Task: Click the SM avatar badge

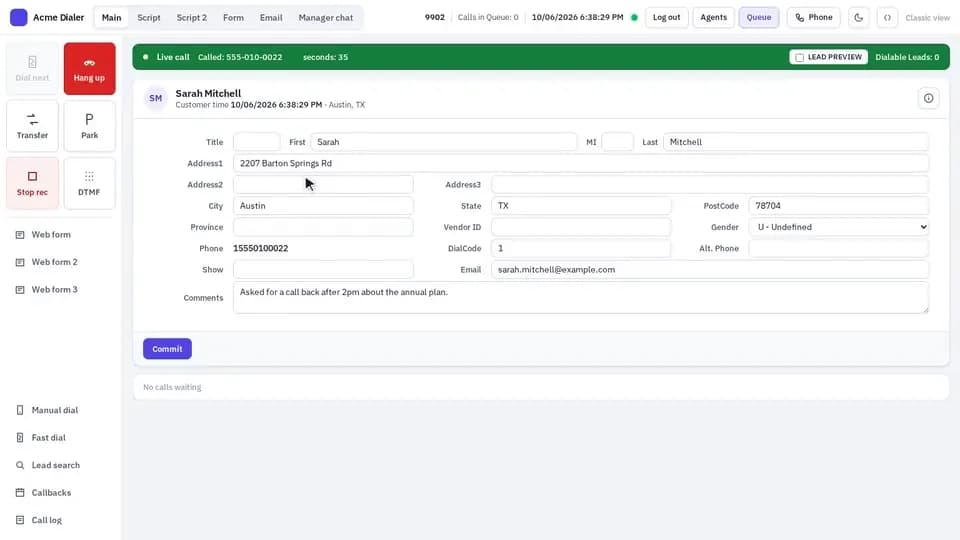Action: [x=156, y=98]
